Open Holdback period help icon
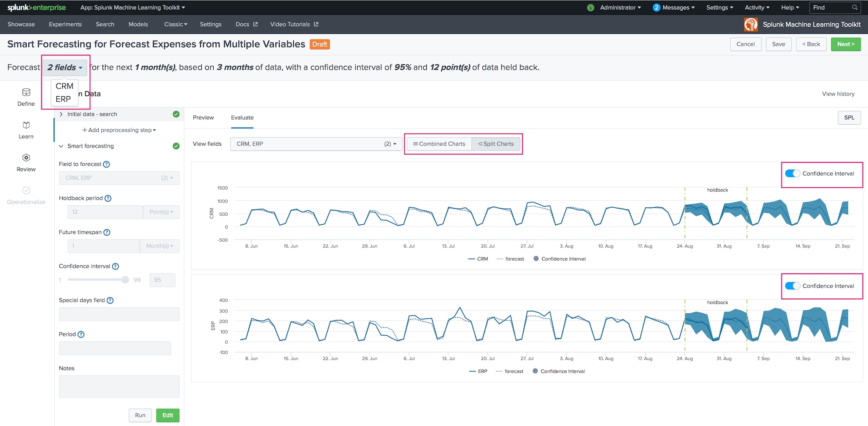Image resolution: width=868 pixels, height=426 pixels. tap(108, 198)
